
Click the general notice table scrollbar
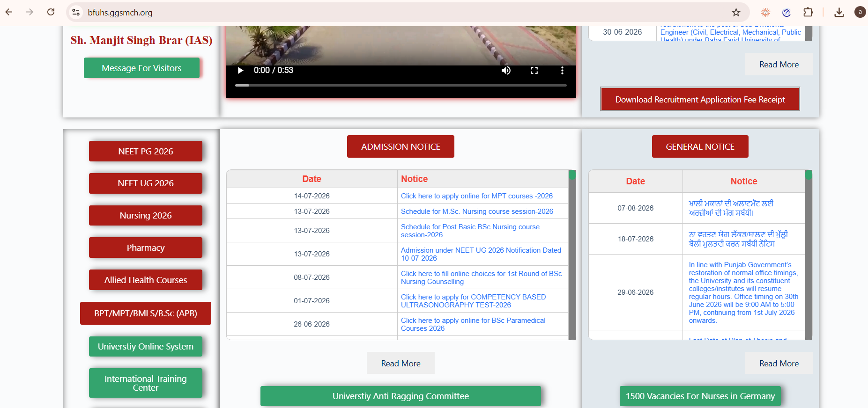809,255
